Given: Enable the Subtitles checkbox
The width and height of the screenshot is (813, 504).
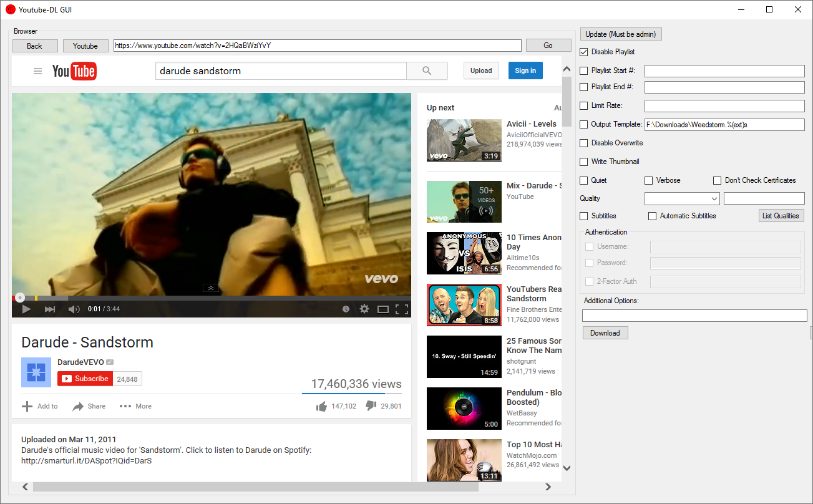Looking at the screenshot, I should (x=584, y=216).
